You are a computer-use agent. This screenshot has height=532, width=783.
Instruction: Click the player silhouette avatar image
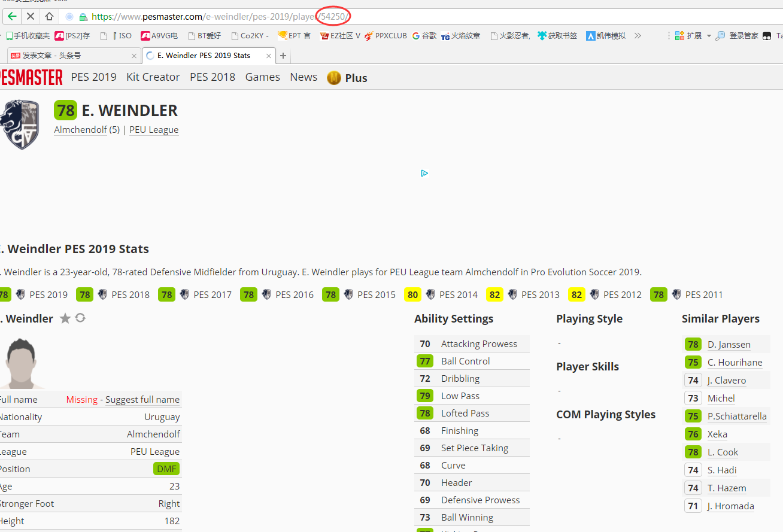point(22,363)
